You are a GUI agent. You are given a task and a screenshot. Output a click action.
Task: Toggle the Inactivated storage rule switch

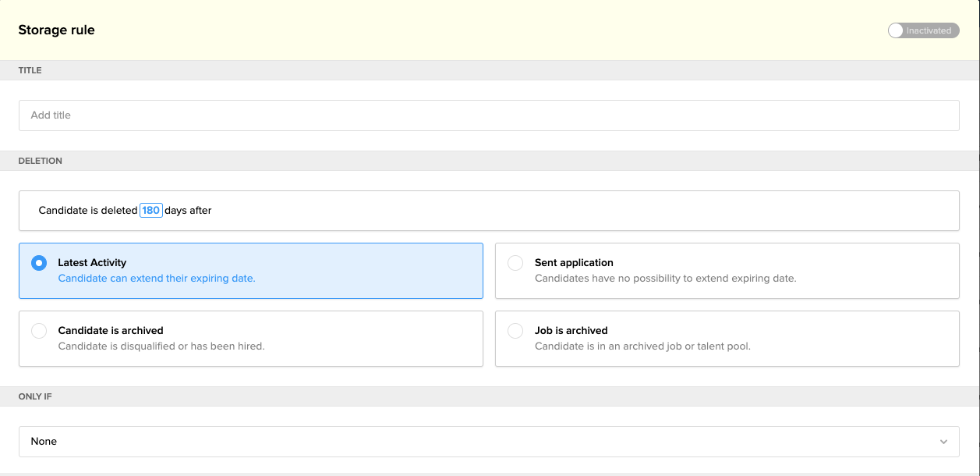[923, 30]
